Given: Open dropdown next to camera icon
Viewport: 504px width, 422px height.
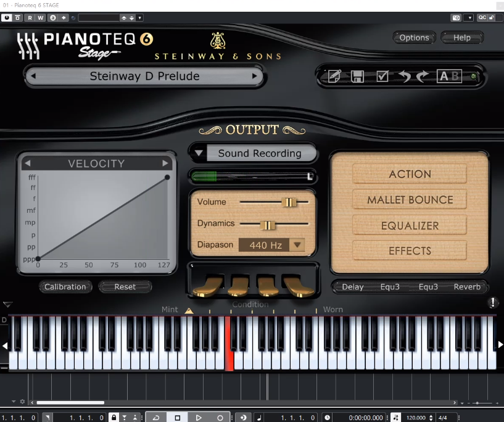Looking at the screenshot, I should (x=469, y=18).
